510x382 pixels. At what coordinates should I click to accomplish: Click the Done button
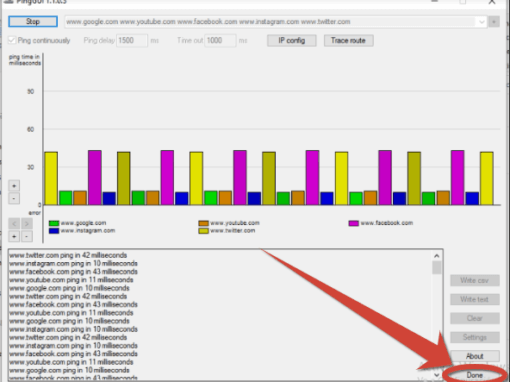pos(475,375)
